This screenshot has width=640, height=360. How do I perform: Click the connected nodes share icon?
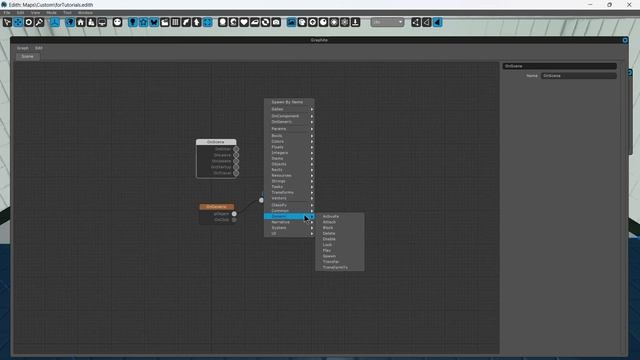[416, 22]
